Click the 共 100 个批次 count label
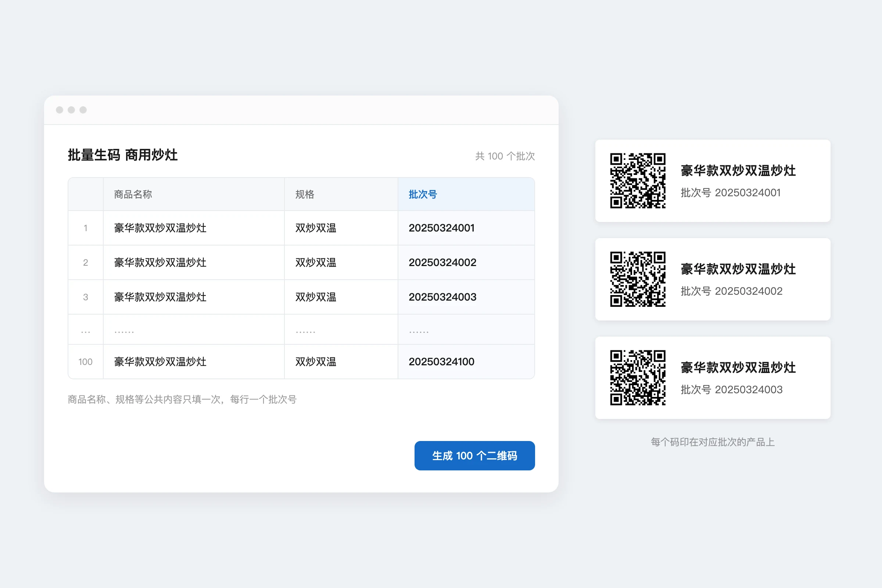 click(505, 156)
